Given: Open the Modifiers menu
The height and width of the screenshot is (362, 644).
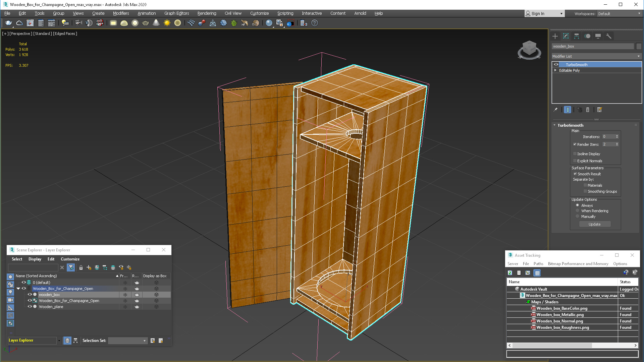Looking at the screenshot, I should point(121,13).
